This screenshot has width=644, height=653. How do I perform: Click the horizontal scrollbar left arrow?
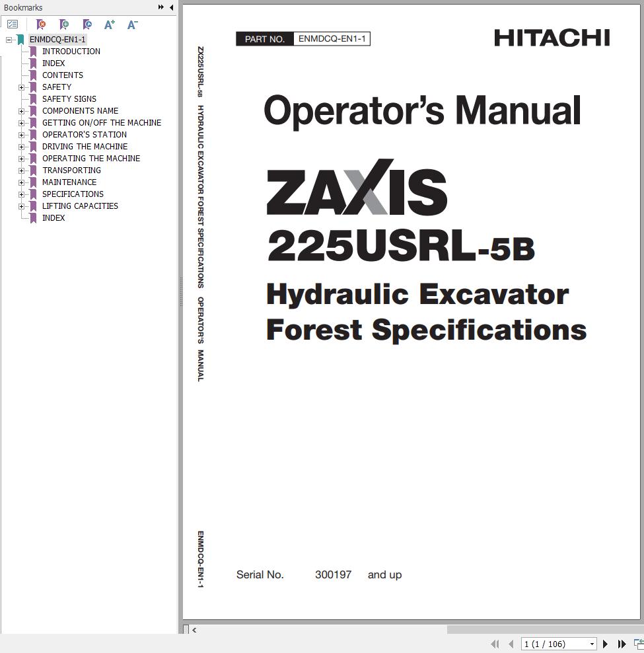pyautogui.click(x=194, y=630)
